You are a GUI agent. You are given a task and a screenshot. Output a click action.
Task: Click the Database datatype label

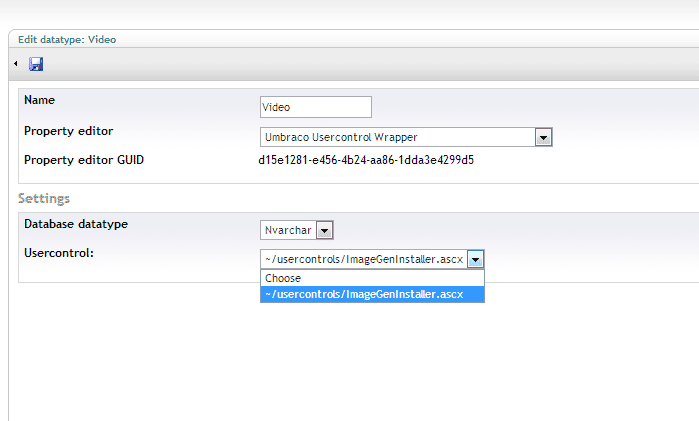click(76, 224)
